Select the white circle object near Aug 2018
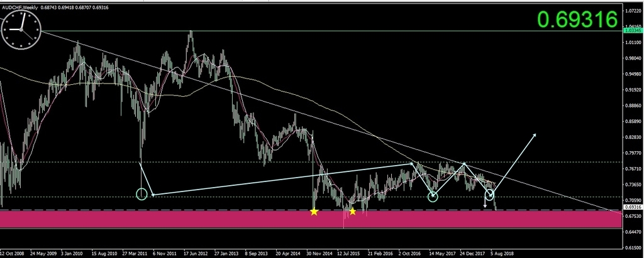644x258 pixels. [489, 195]
